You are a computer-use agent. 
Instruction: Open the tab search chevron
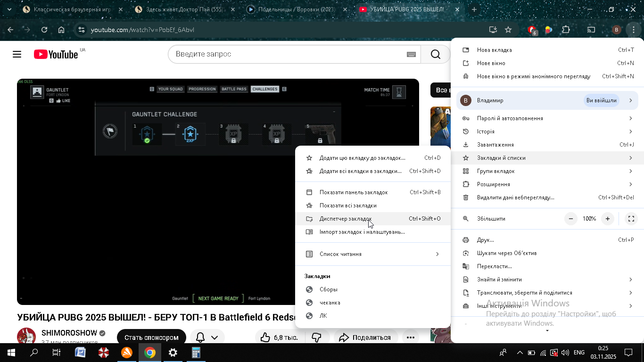pos(9,9)
